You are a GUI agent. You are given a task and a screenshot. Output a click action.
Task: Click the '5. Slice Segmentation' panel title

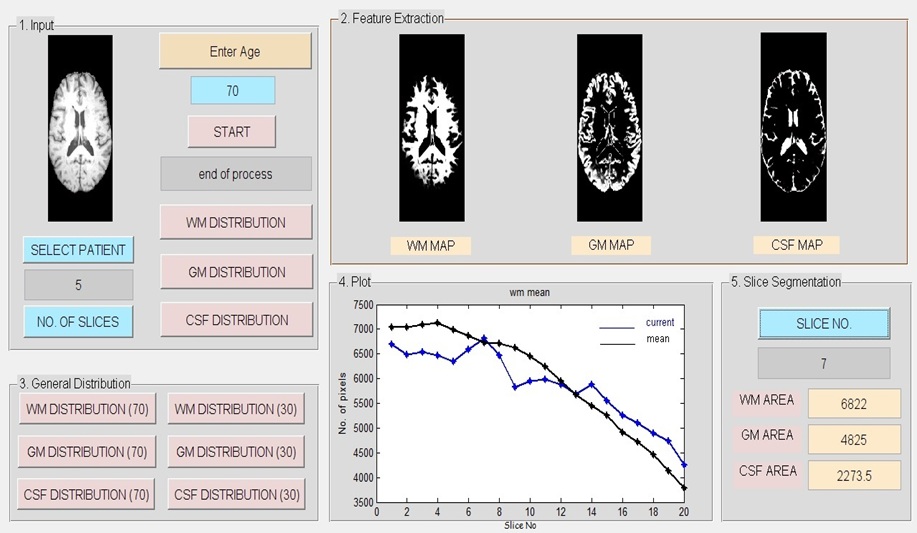(785, 282)
